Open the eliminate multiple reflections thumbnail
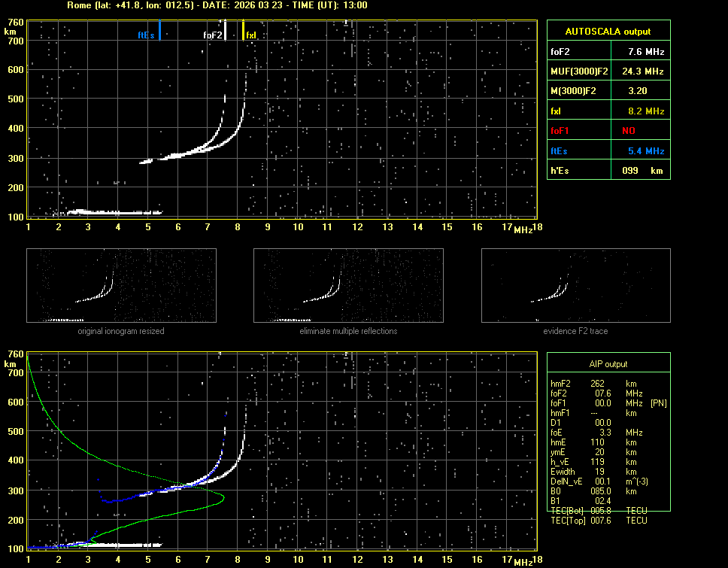This screenshot has width=728, height=568. (x=348, y=285)
